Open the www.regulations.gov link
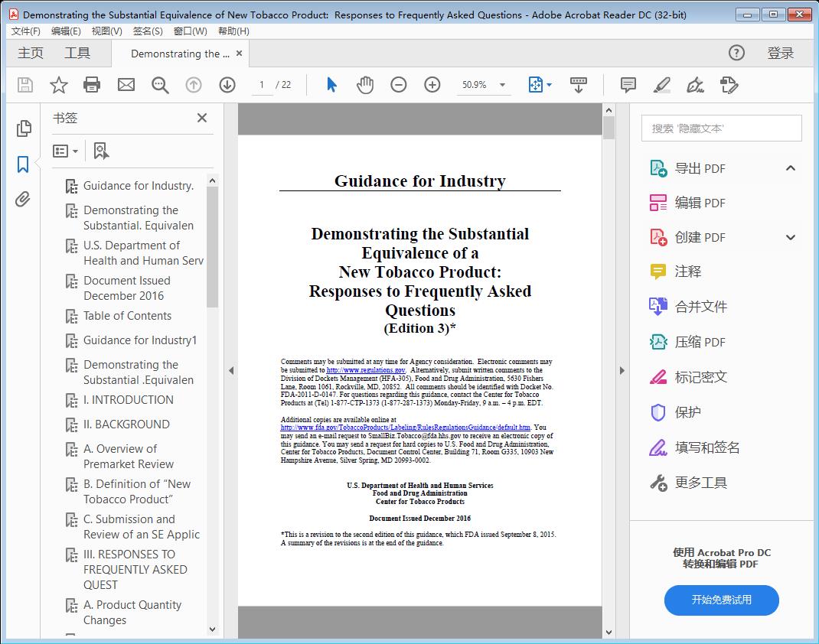This screenshot has width=819, height=644. [366, 370]
